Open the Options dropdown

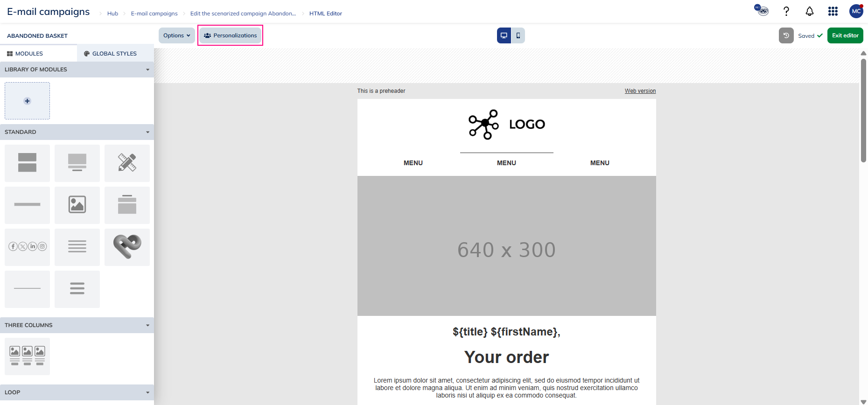coord(176,35)
